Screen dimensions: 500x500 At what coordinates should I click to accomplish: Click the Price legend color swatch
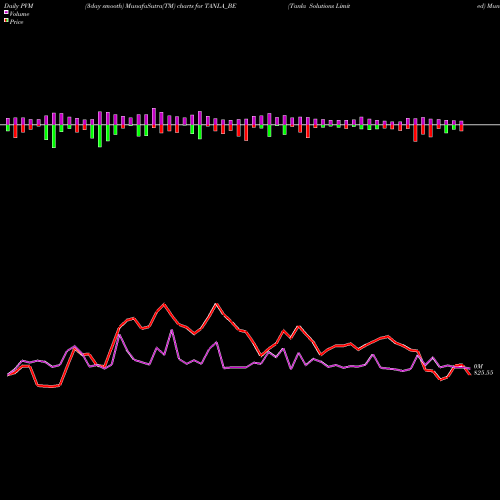(x=6, y=21)
